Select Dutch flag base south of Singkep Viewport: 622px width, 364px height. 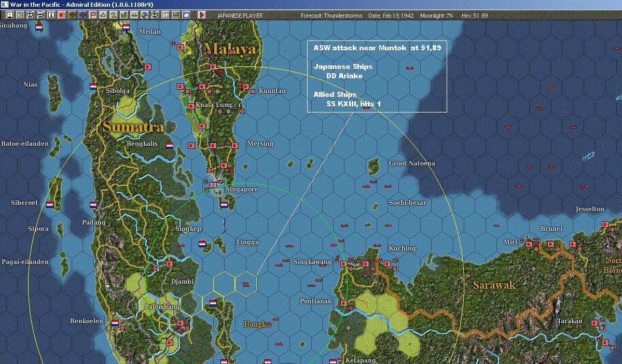pos(202,244)
